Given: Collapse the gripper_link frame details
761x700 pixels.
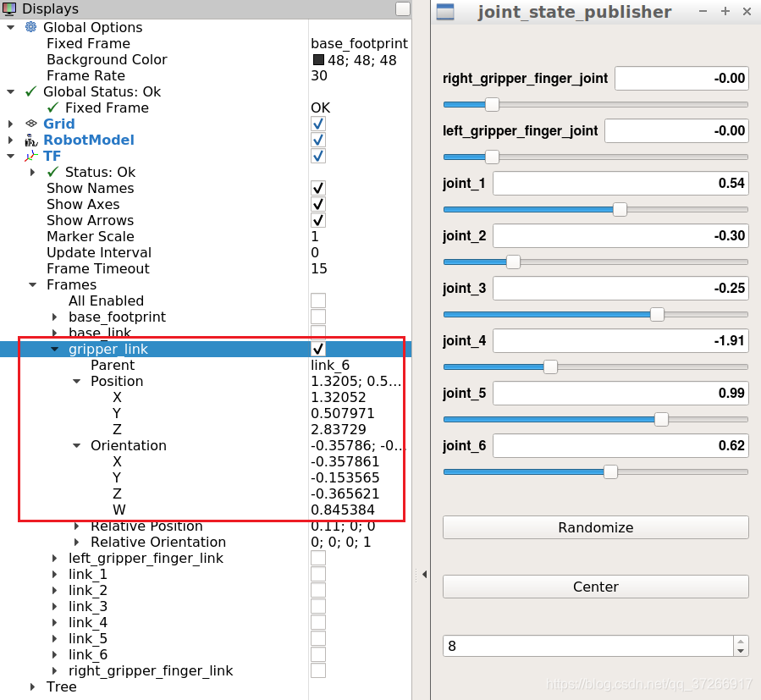Looking at the screenshot, I should click(x=54, y=349).
